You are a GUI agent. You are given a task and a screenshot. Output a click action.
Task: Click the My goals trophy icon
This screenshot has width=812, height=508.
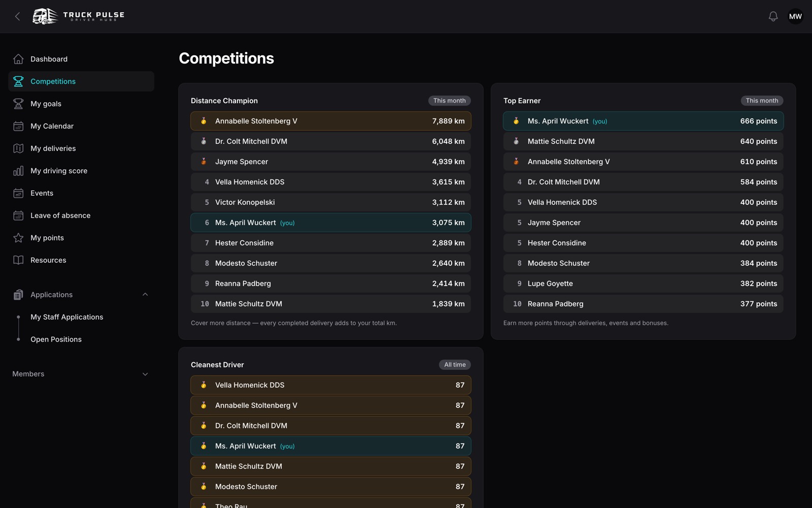(18, 104)
